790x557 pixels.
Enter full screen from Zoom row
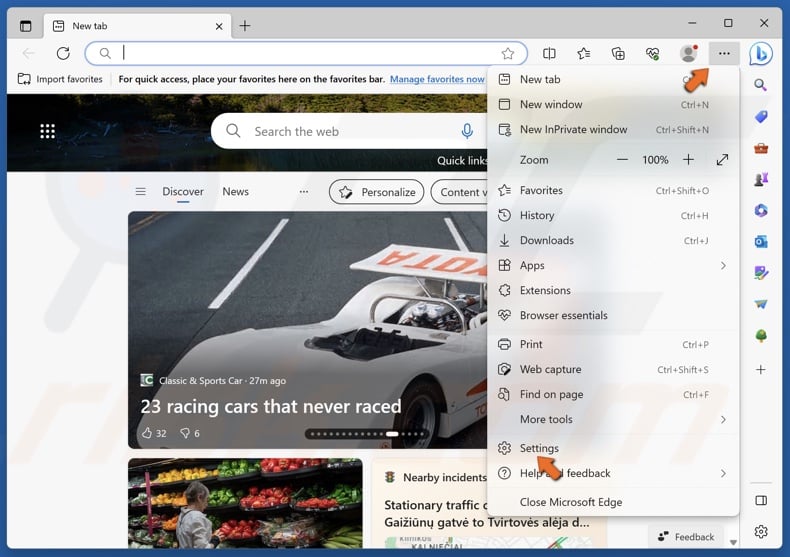[722, 160]
